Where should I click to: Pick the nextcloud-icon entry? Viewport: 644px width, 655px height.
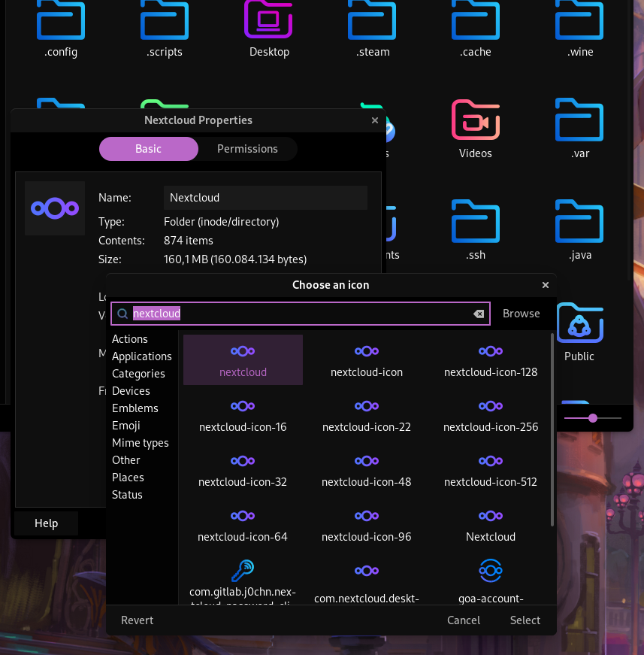pos(367,359)
